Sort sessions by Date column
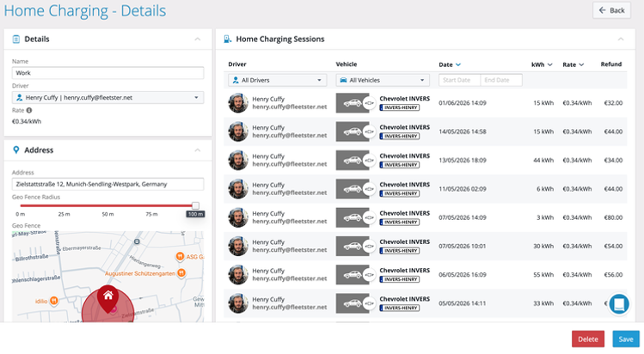Image resolution: width=644 pixels, height=354 pixels. 450,64
